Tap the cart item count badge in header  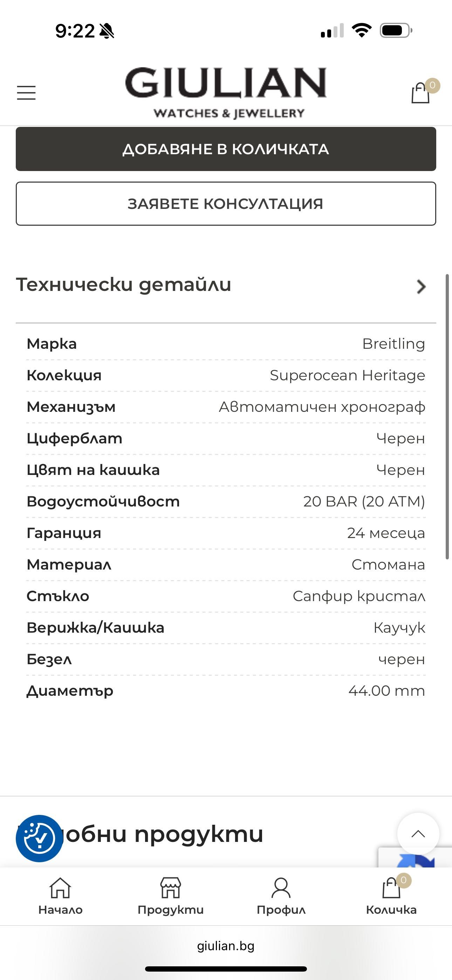click(x=432, y=85)
